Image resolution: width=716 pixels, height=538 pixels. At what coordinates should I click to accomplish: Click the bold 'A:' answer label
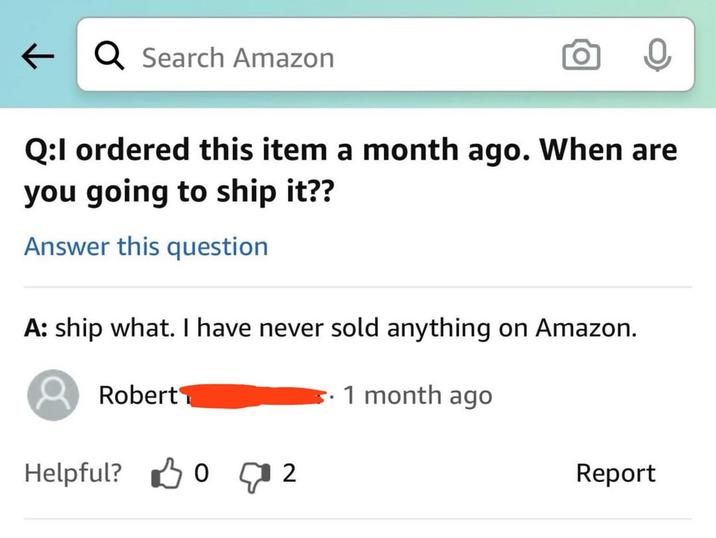[x=36, y=328]
